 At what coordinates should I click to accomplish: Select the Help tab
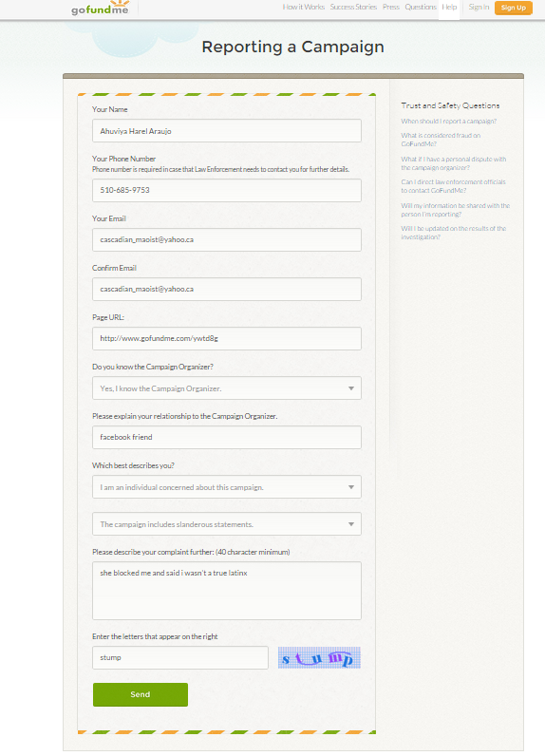[x=449, y=8]
